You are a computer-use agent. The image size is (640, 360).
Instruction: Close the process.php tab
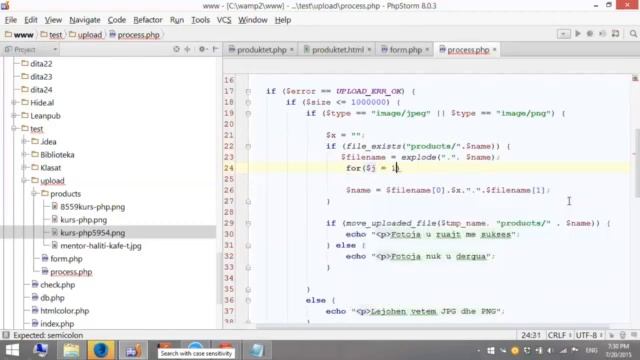click(x=494, y=50)
